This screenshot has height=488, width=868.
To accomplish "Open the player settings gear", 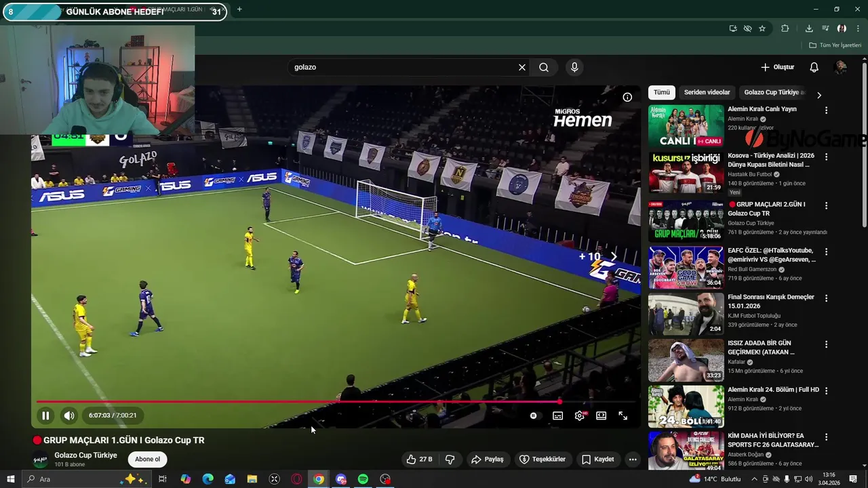I will (580, 415).
